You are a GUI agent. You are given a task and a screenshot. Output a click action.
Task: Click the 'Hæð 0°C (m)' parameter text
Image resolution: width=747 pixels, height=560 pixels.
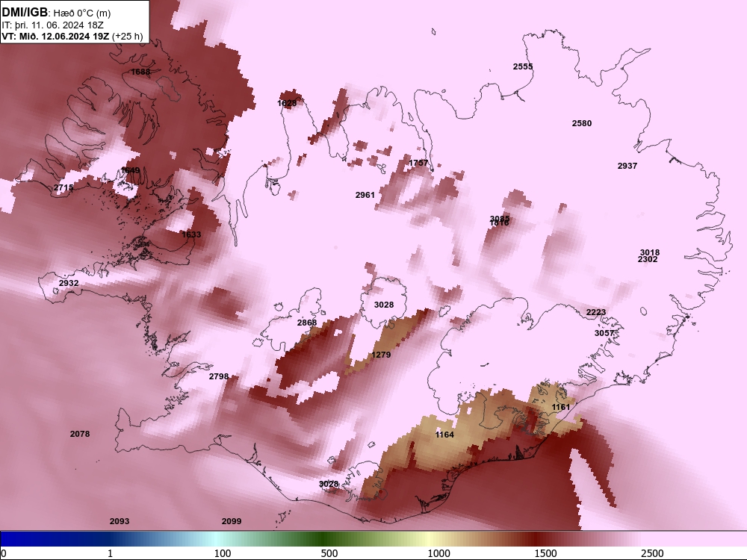[82, 13]
